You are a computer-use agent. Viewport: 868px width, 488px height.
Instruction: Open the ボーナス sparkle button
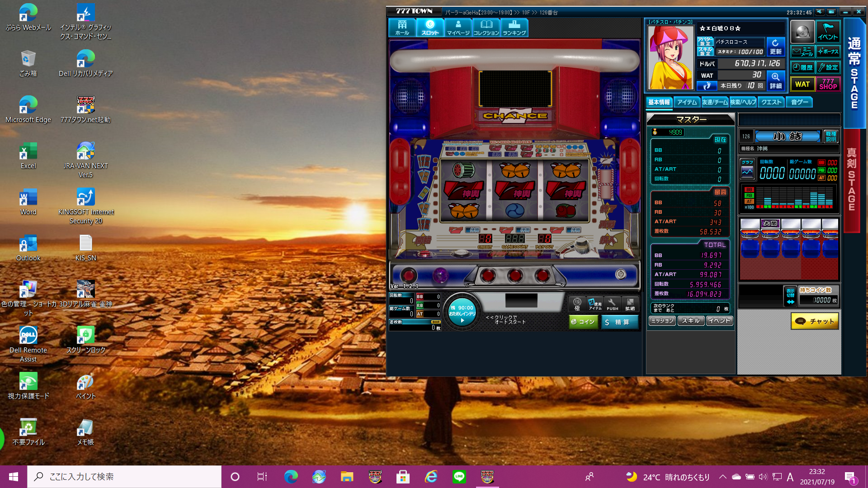pos(828,52)
